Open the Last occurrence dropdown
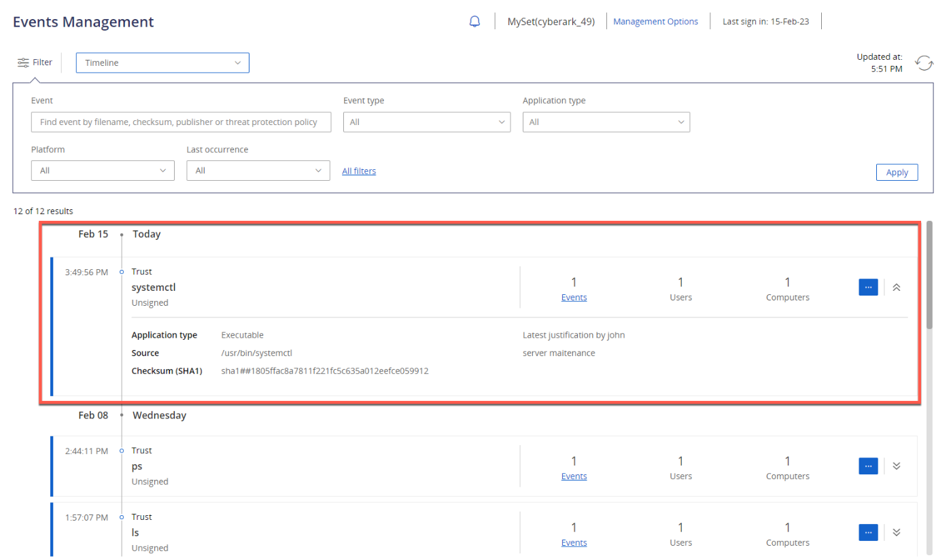This screenshot has height=560, width=951. coord(258,170)
